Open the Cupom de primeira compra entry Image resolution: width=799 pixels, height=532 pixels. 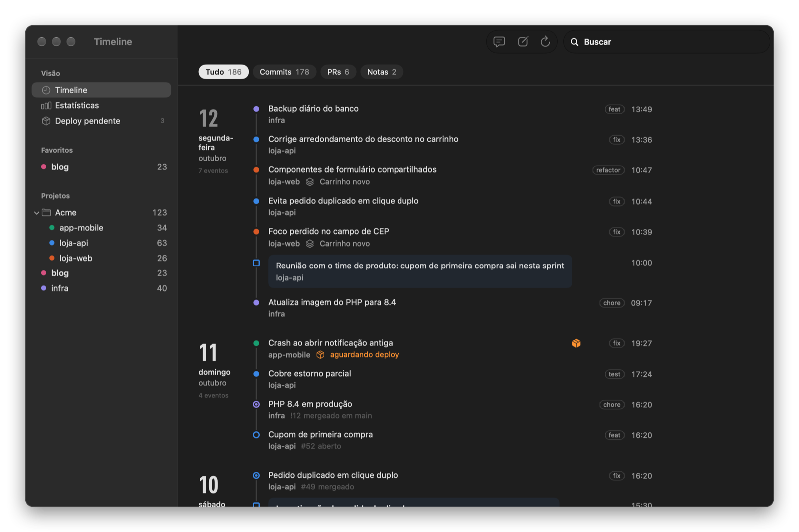click(320, 435)
